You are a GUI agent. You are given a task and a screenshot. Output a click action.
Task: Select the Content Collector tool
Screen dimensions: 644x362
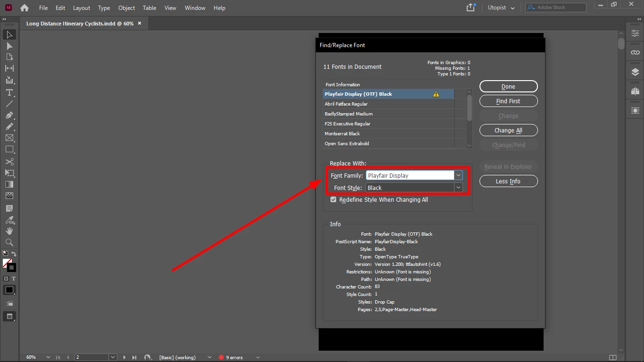9,80
